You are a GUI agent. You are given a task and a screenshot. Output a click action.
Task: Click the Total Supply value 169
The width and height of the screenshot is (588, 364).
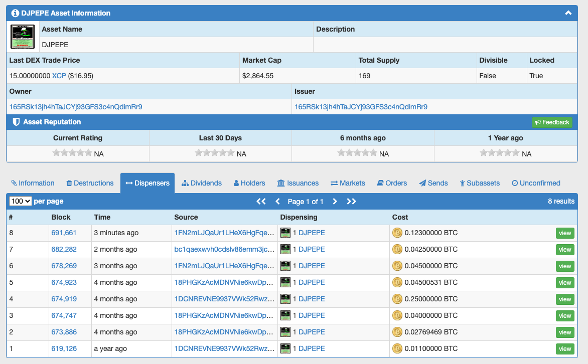(x=365, y=76)
